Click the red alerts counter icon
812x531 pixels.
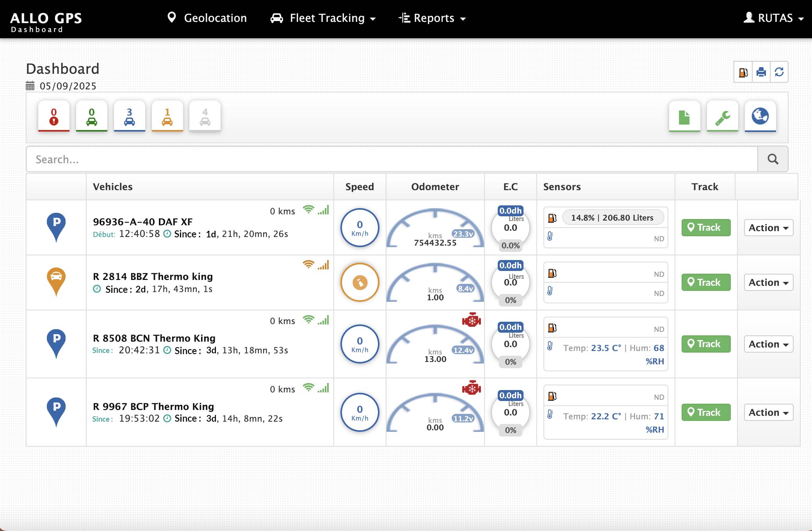54,116
